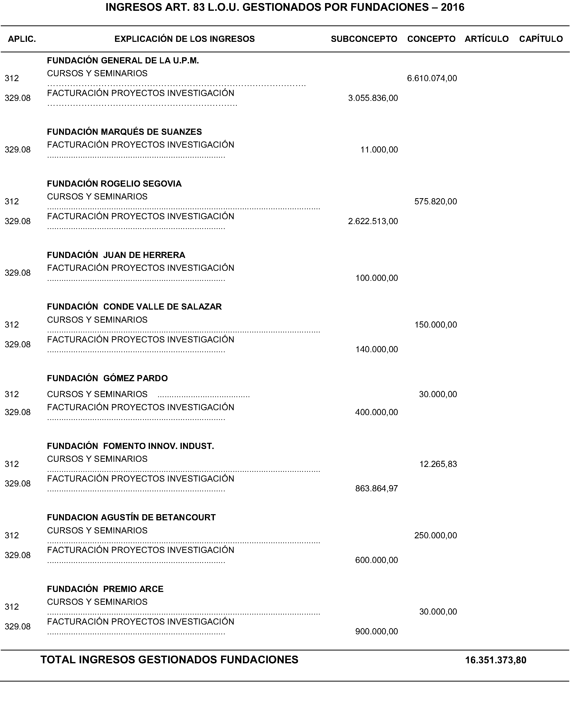This screenshot has width=570, height=728.
Task: Click the CONCEPTO column header
Action: [431, 39]
